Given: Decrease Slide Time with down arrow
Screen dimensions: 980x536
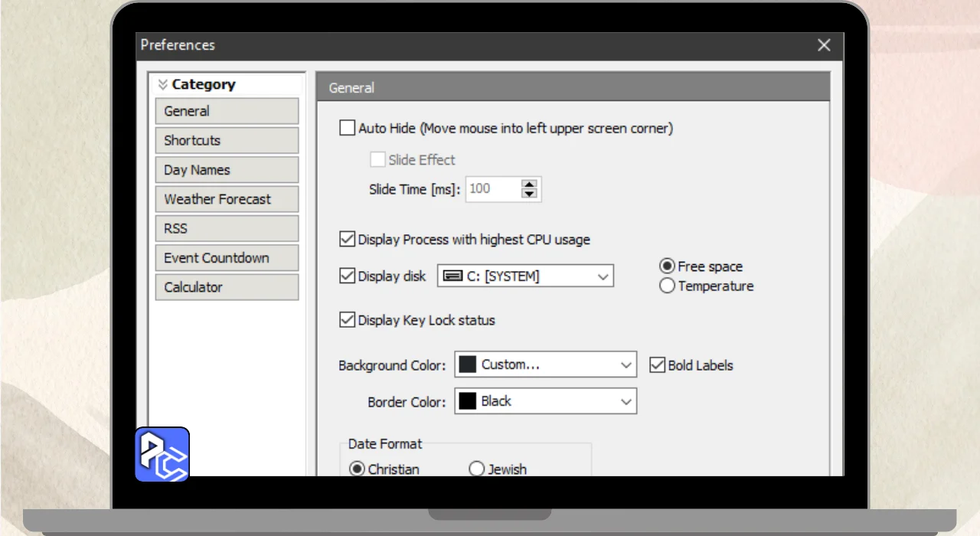Looking at the screenshot, I should click(x=529, y=194).
